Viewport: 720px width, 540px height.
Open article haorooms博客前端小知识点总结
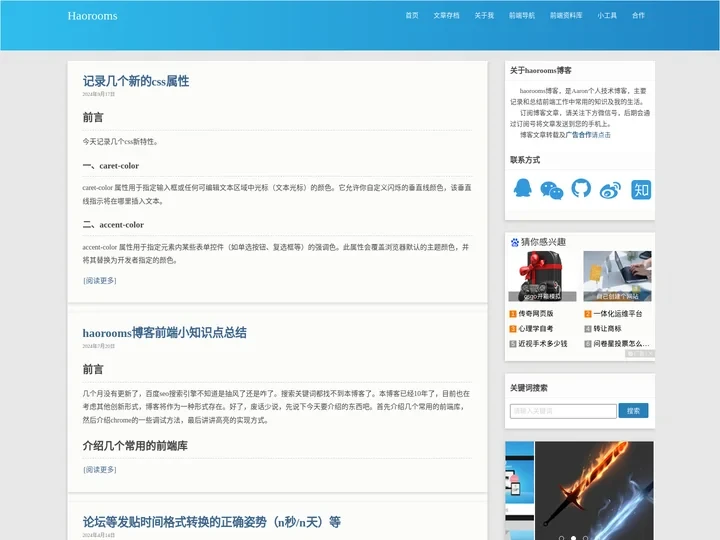pyautogui.click(x=164, y=332)
